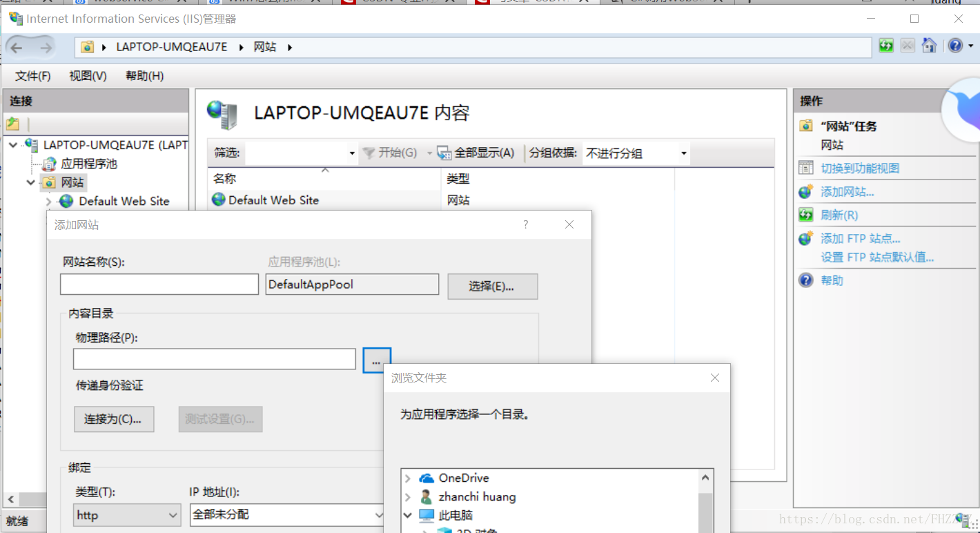The image size is (980, 533).
Task: Click 切换到功能视图 in actions pane
Action: point(860,168)
